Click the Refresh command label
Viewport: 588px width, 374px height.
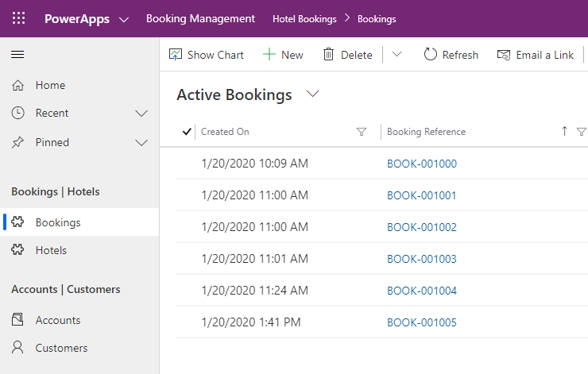[x=460, y=55]
